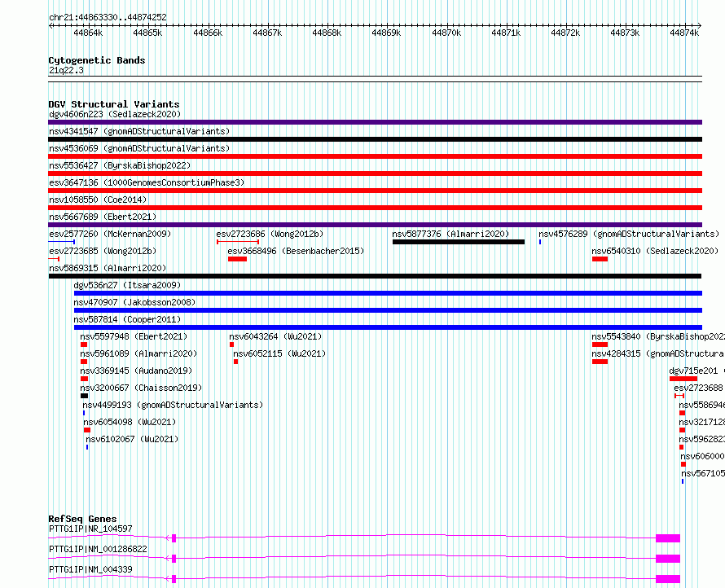Click the nsv4284315 gnomAD label
Viewport: 725px width, 588px height.
[658, 353]
